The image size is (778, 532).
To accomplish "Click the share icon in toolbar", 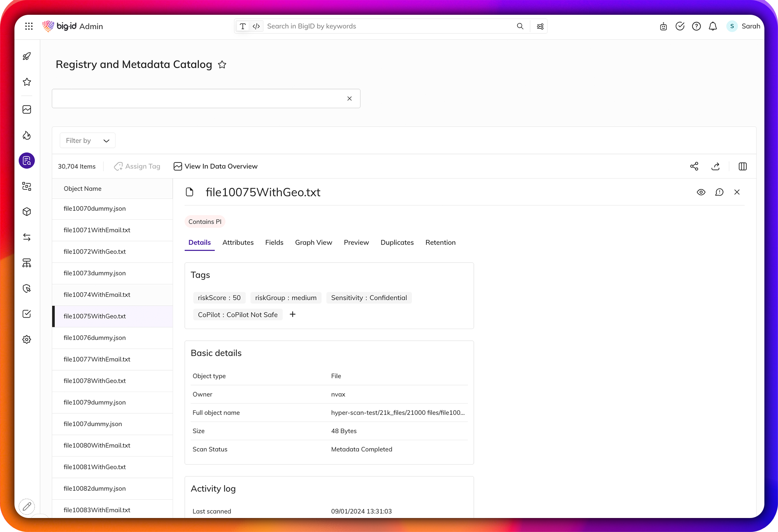I will point(694,166).
